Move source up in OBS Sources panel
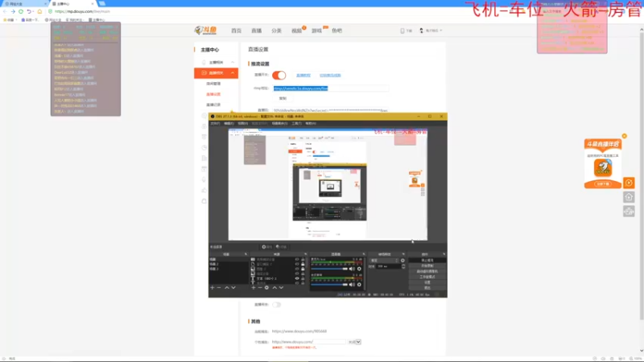 coord(275,288)
